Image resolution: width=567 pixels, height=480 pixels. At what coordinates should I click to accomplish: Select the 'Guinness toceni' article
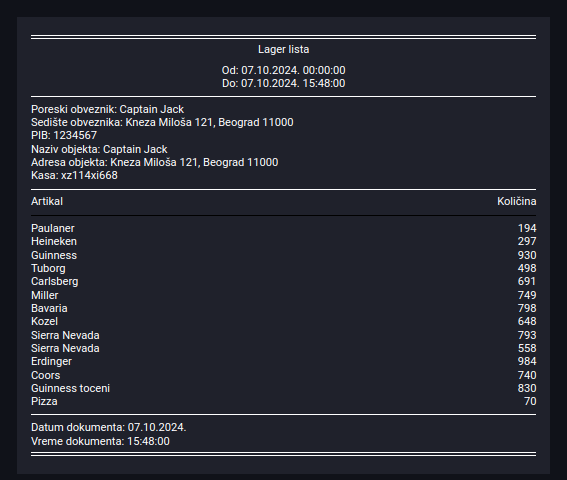pos(71,388)
